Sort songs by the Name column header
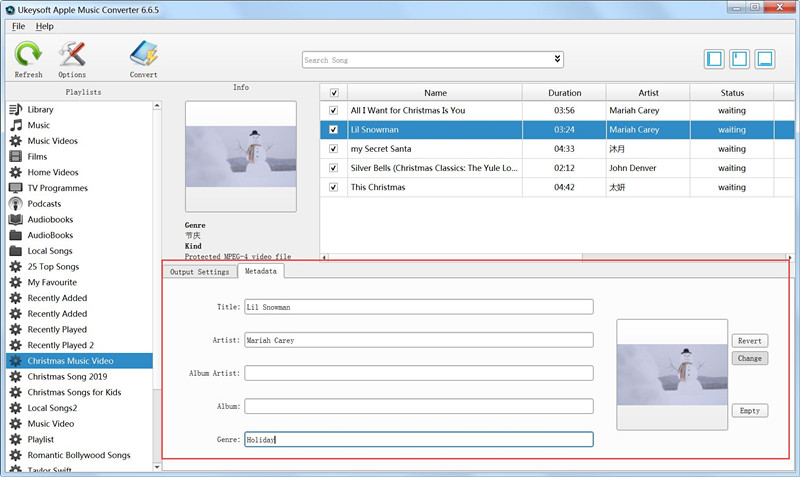Viewport: 800px width, 477px height. [435, 93]
